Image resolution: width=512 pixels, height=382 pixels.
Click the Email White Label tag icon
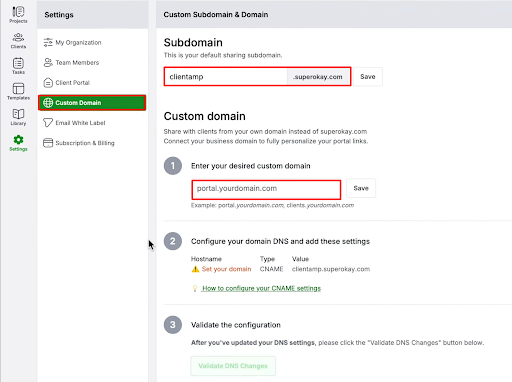coord(48,123)
